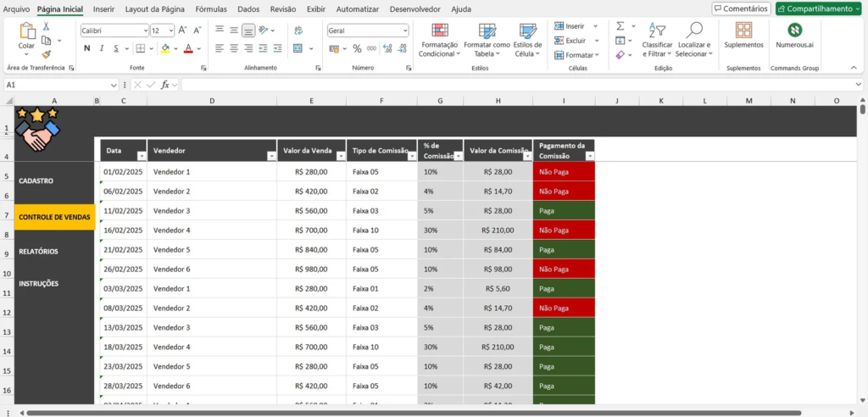The width and height of the screenshot is (868, 417).
Task: Switch to the Fórmulas ribbon tab
Action: [x=210, y=8]
